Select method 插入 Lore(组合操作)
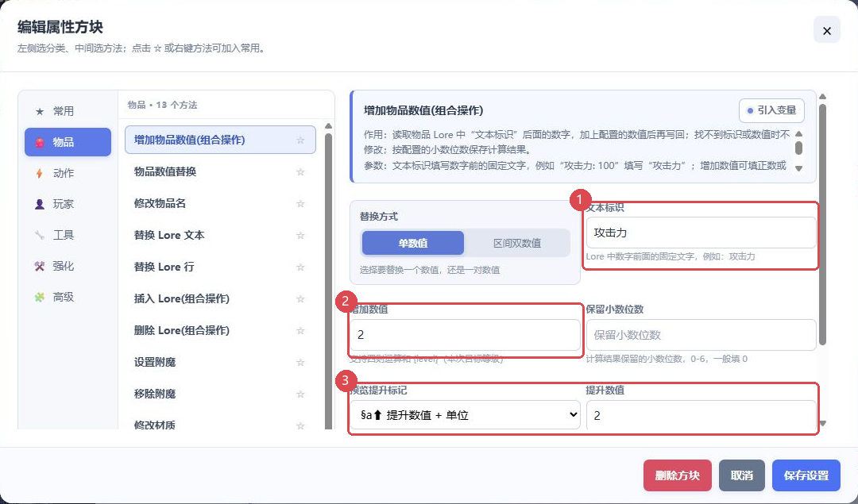858x504 pixels. (221, 298)
